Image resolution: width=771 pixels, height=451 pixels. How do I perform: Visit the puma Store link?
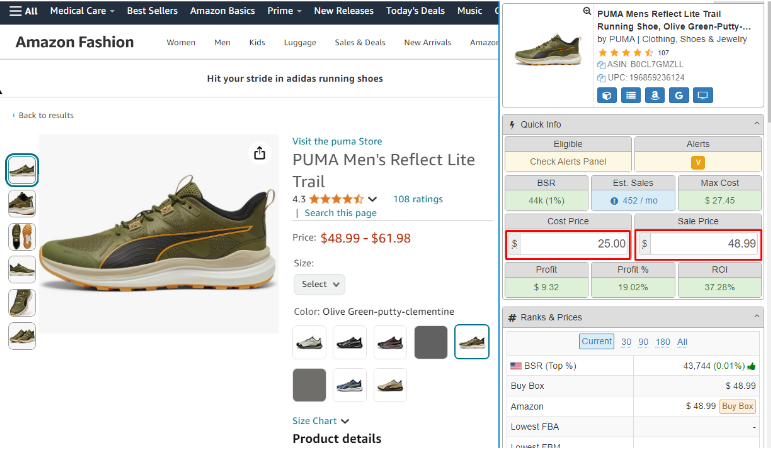click(x=337, y=142)
